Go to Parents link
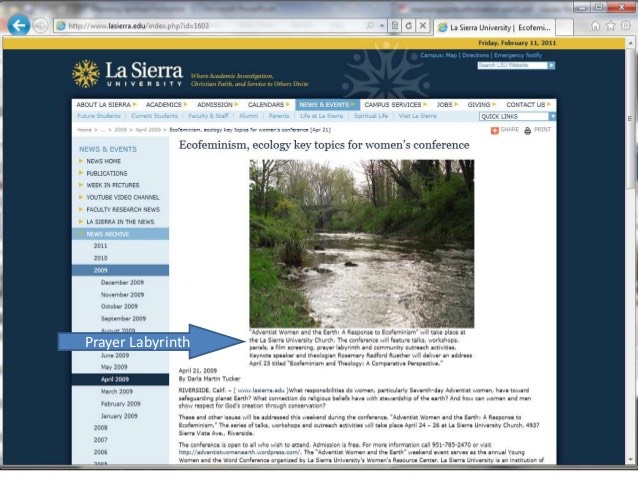The width and height of the screenshot is (638, 479). tap(279, 116)
